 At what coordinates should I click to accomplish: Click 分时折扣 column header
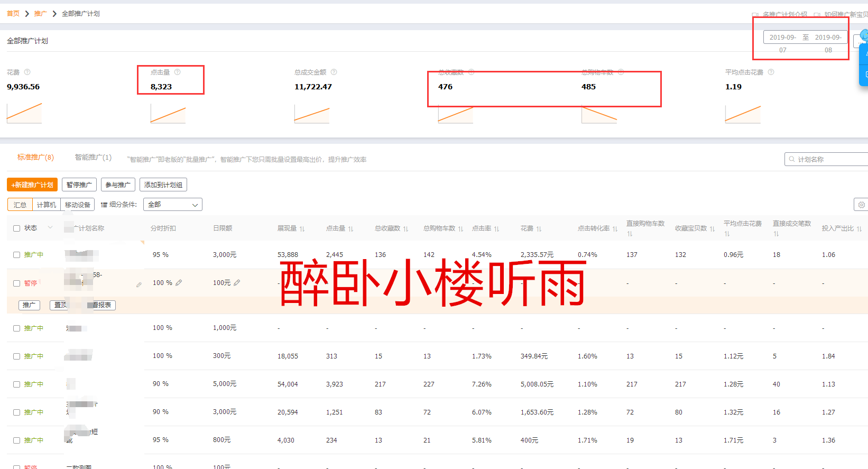[x=163, y=228]
